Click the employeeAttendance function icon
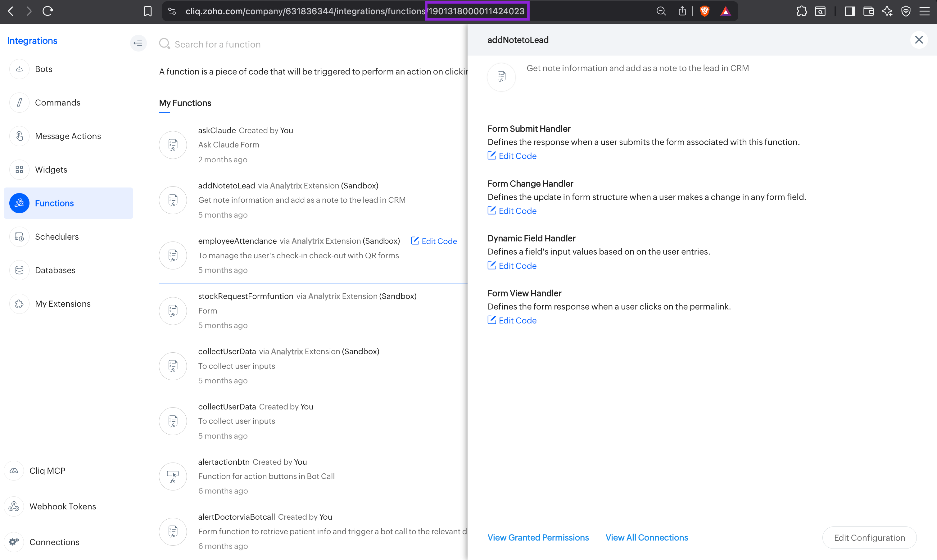The width and height of the screenshot is (937, 560). click(x=173, y=255)
